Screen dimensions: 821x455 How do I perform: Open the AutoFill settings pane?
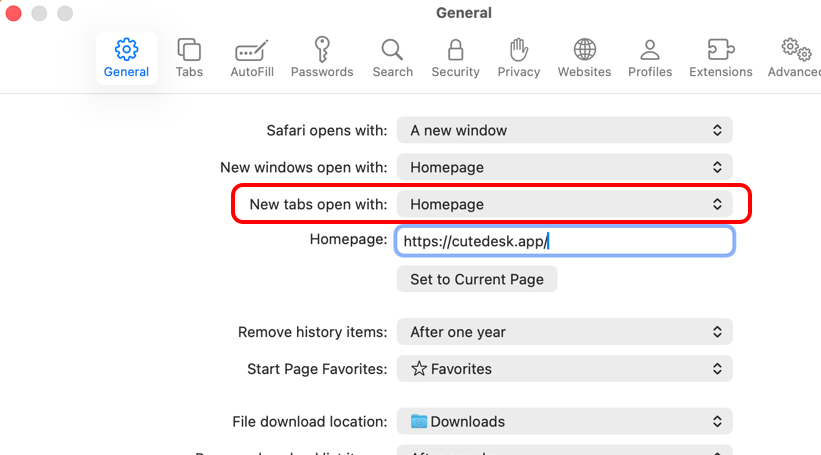pos(252,58)
